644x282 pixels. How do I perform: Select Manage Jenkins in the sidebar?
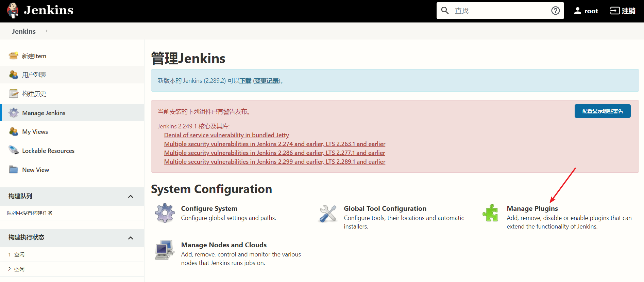[x=44, y=113]
